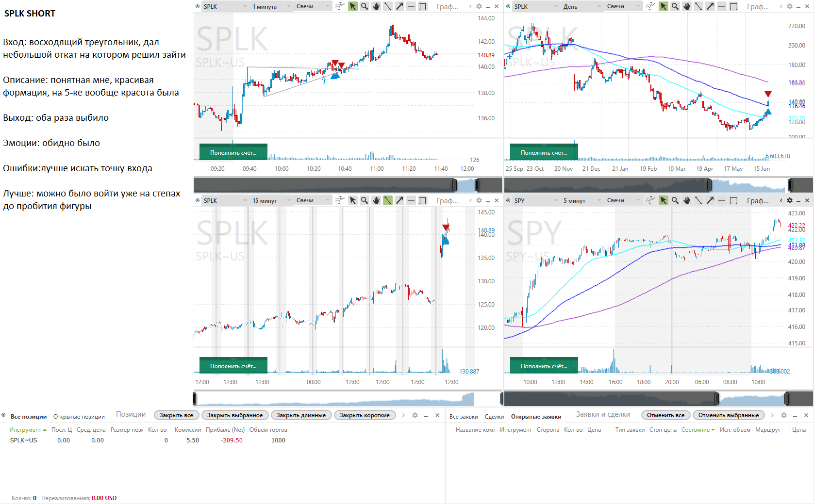Pick horizontal line tool on SPLK 15 минут chart
This screenshot has width=814, height=504.
(x=411, y=200)
